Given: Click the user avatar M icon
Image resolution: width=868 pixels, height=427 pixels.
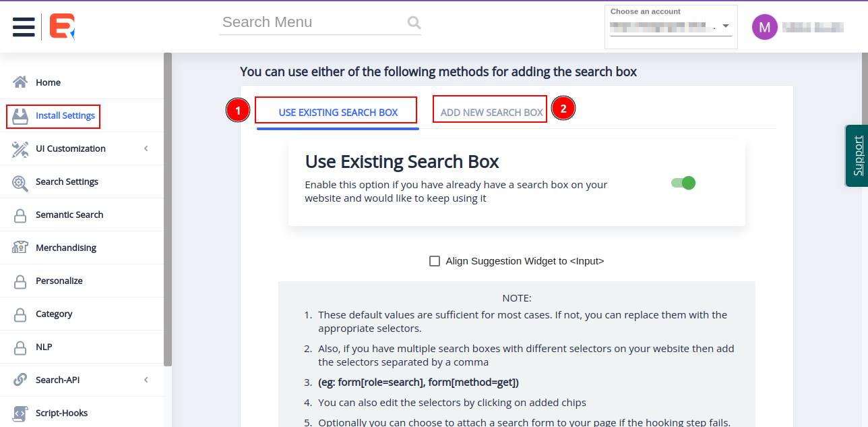Looking at the screenshot, I should pos(764,27).
